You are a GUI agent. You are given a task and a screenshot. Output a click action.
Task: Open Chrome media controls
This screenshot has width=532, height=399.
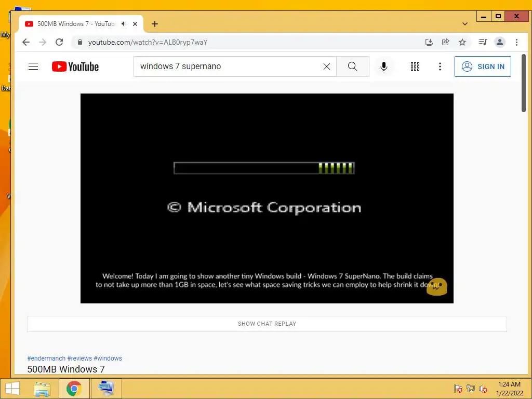(483, 42)
